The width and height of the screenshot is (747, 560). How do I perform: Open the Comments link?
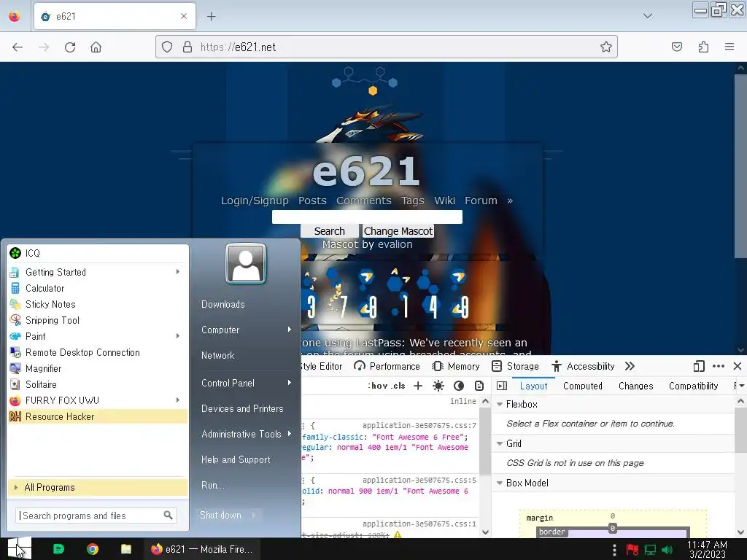tap(364, 201)
